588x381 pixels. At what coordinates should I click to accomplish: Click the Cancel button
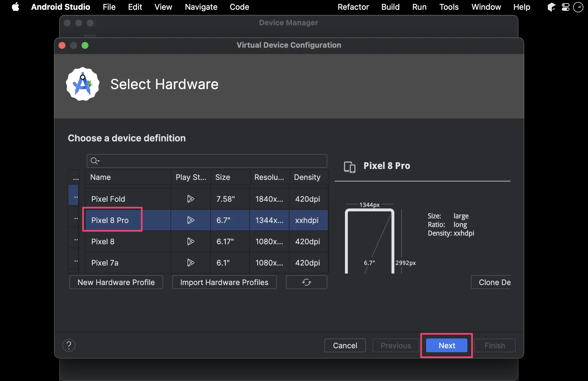[345, 345]
